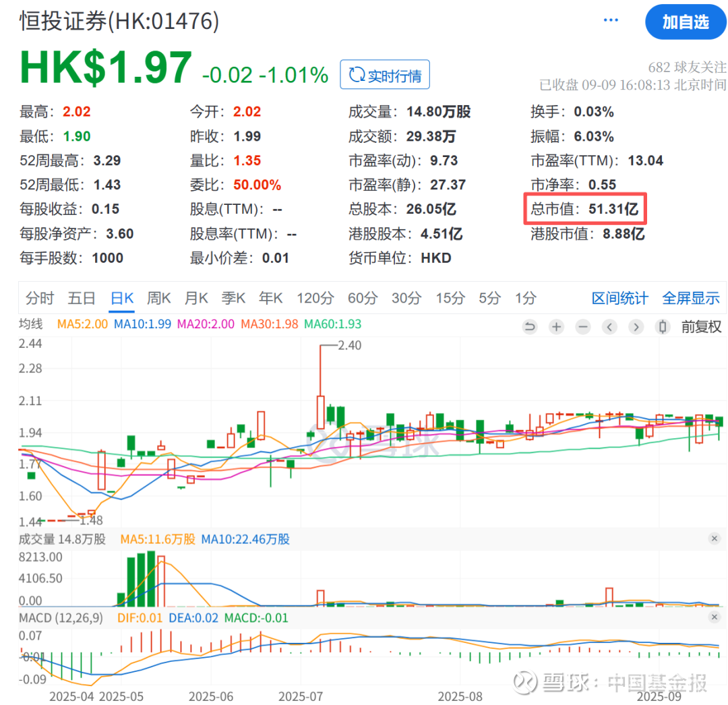This screenshot has height=705, width=728.
Task: Open 区间统计 range statistics link
Action: [620, 298]
